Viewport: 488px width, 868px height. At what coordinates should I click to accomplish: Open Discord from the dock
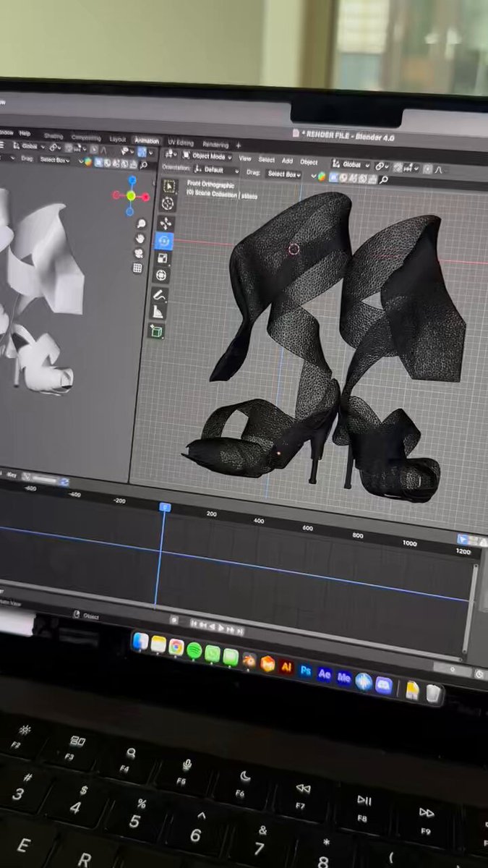[383, 685]
